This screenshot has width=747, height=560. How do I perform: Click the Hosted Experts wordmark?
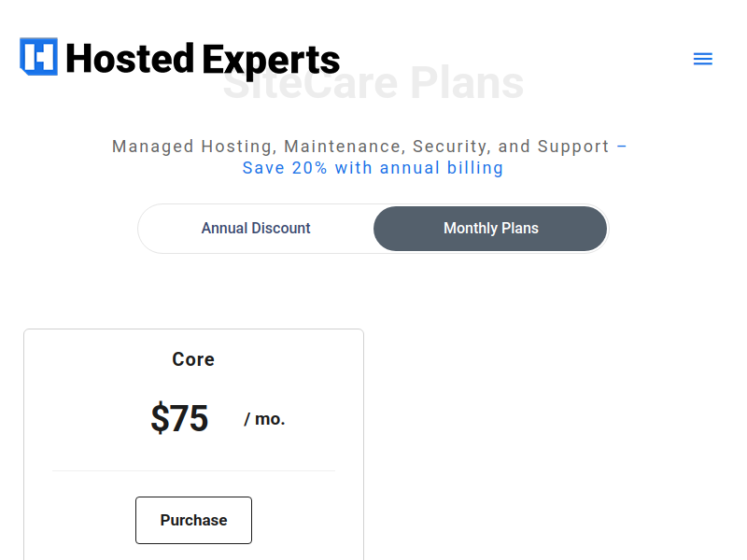point(203,59)
